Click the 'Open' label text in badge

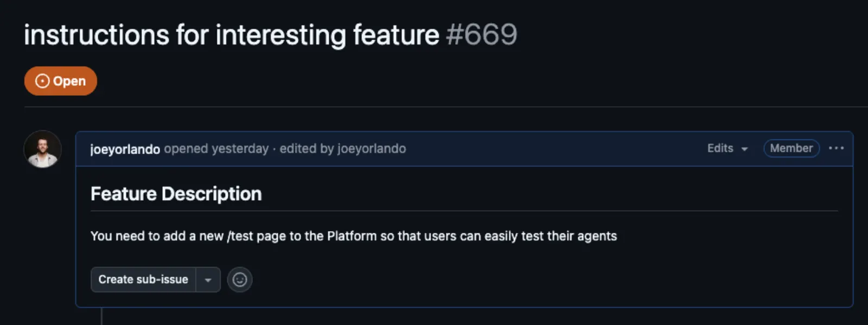[69, 81]
